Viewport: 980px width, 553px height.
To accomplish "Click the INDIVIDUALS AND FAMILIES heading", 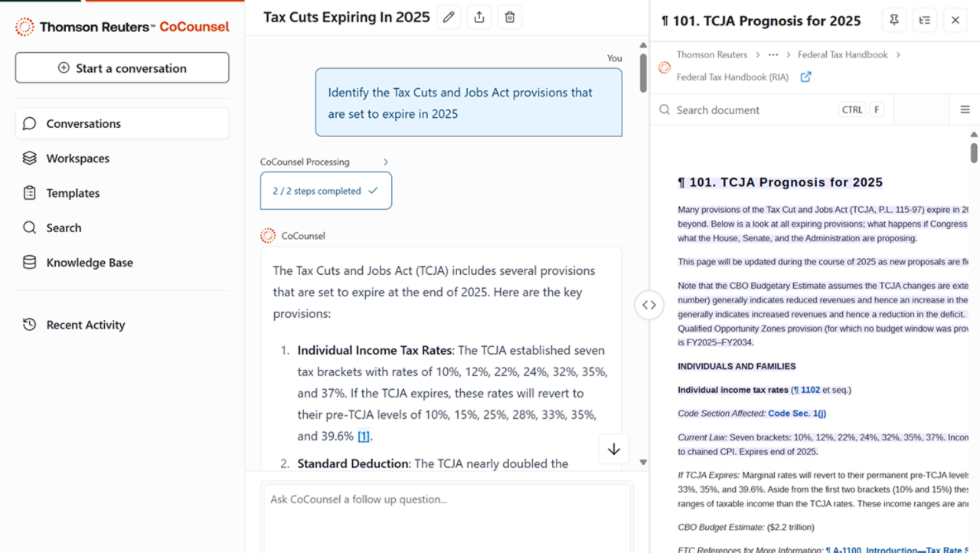I will point(737,366).
